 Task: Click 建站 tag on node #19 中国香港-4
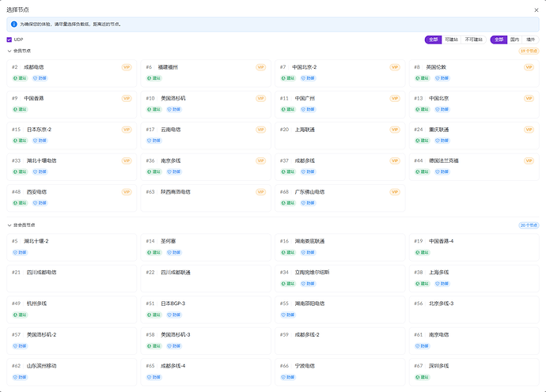point(423,253)
